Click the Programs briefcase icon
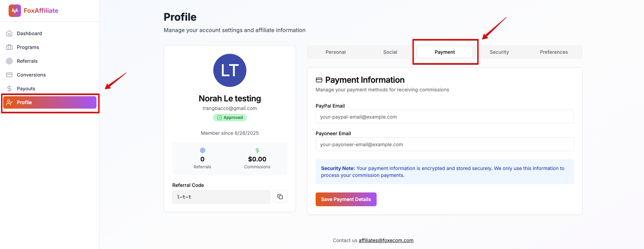Image resolution: width=644 pixels, height=249 pixels. click(x=9, y=47)
